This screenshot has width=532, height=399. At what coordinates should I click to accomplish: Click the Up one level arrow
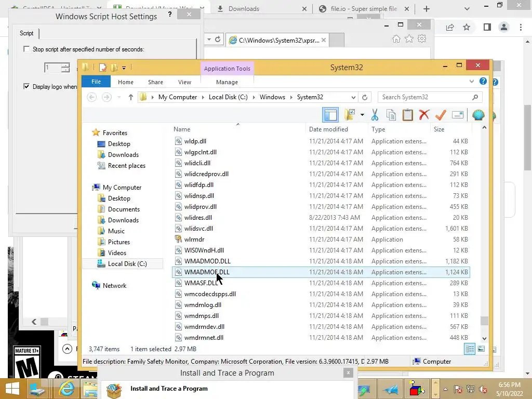[130, 97]
